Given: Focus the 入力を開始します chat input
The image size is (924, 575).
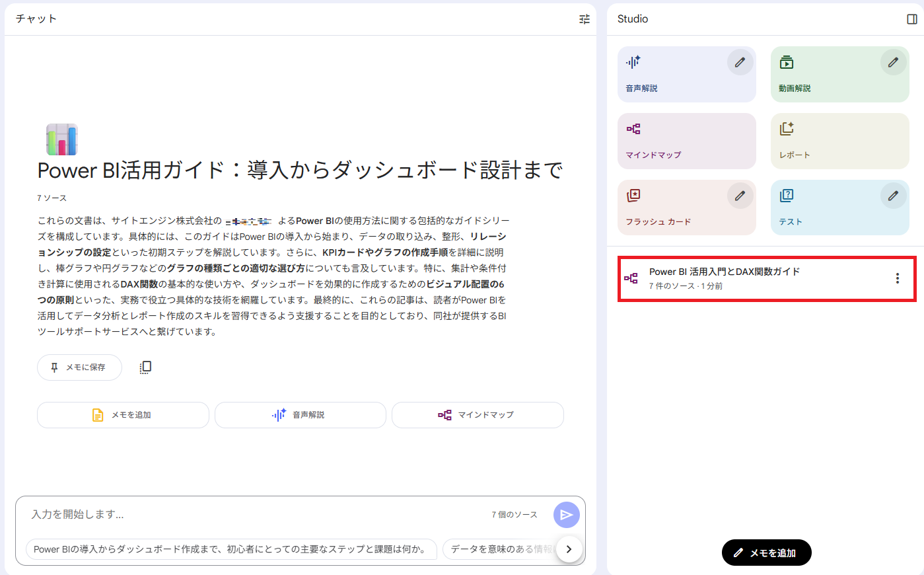Looking at the screenshot, I should [x=251, y=514].
